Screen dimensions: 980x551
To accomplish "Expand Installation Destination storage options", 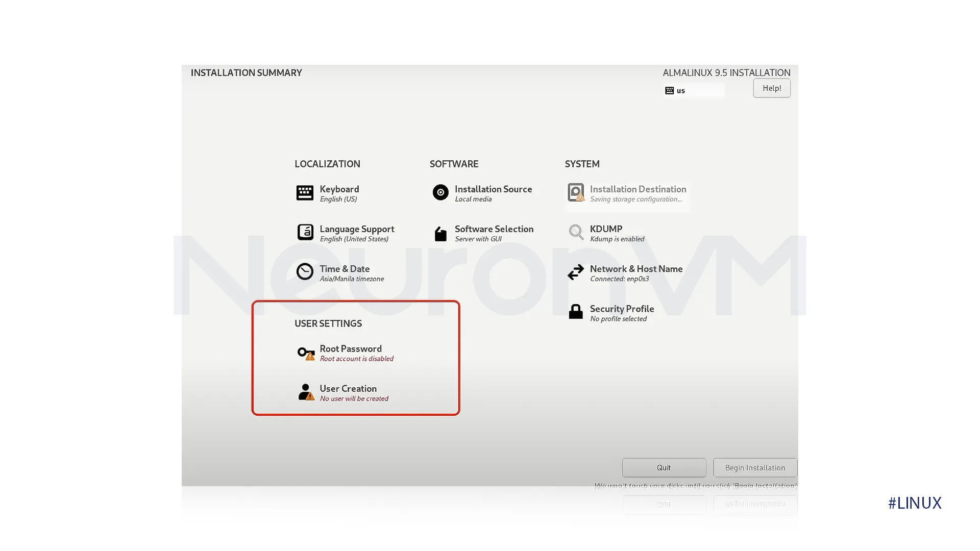I will coord(638,193).
